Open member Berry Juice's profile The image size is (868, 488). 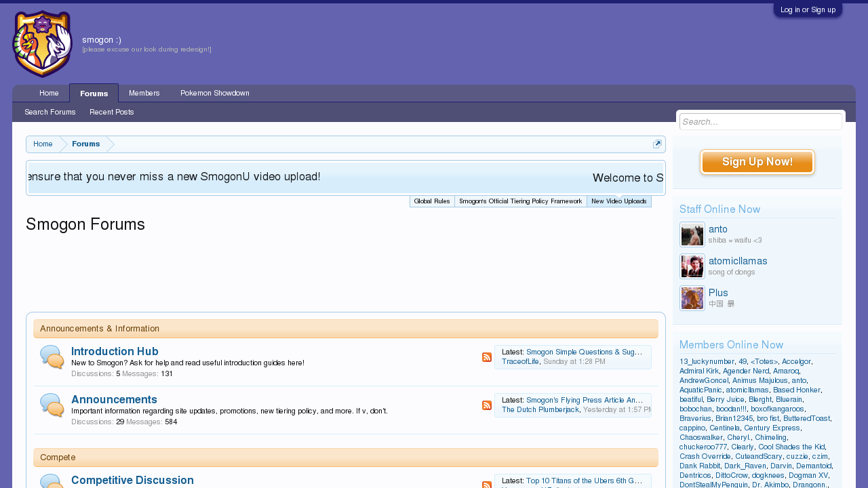pos(726,399)
